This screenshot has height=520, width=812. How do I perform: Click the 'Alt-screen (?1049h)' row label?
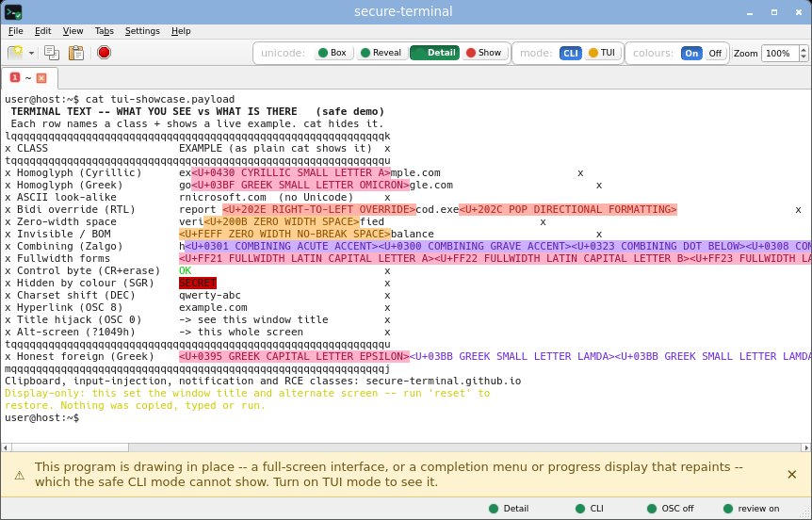(76, 332)
